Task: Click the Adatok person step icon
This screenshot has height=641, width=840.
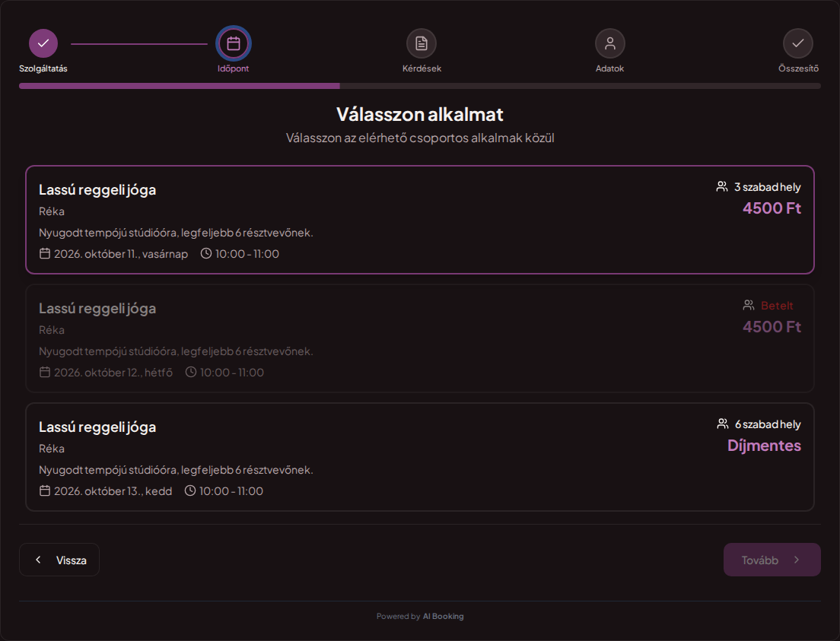Action: 609,43
